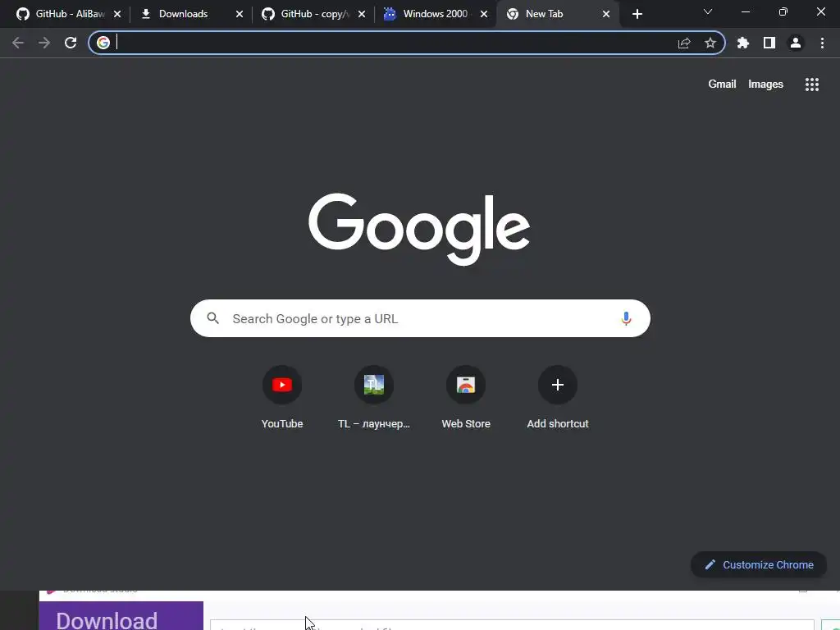The image size is (840, 630).
Task: Open the Google apps grid
Action: pos(811,84)
